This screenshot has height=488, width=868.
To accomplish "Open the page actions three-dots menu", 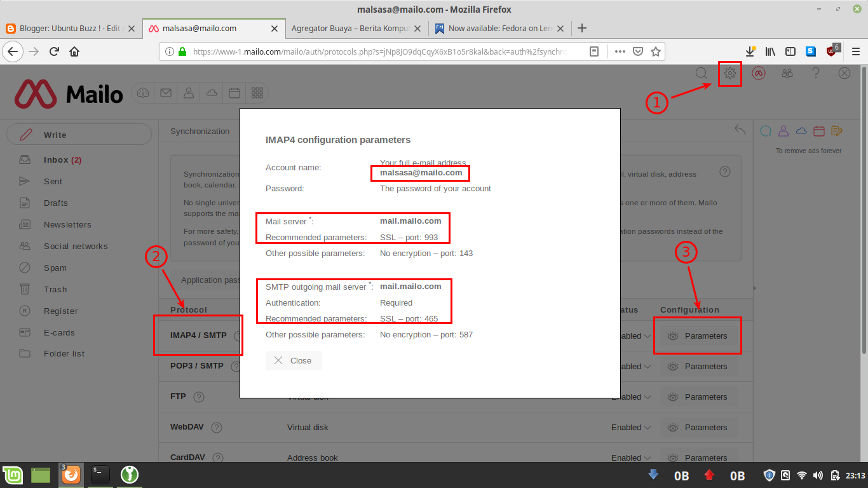I will [x=620, y=51].
